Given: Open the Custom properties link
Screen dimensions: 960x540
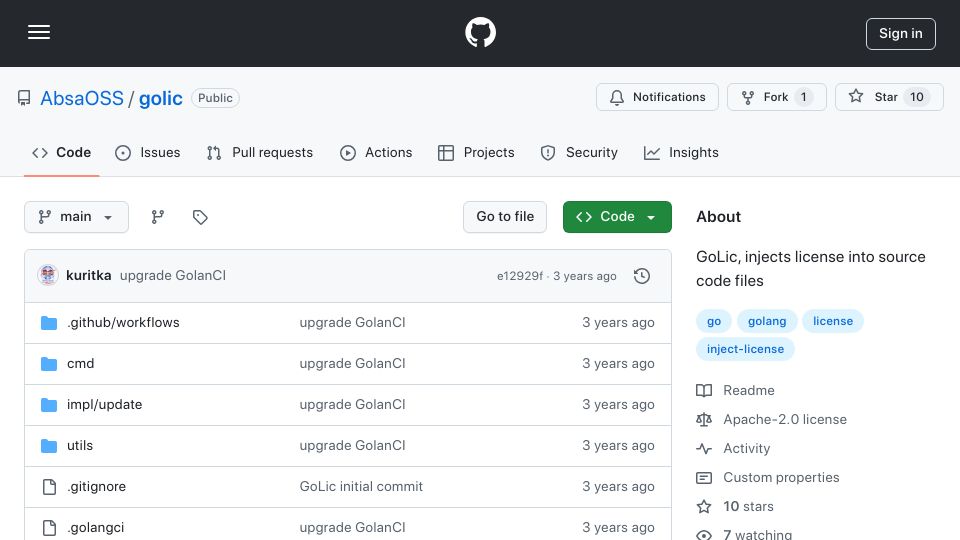Looking at the screenshot, I should [781, 478].
